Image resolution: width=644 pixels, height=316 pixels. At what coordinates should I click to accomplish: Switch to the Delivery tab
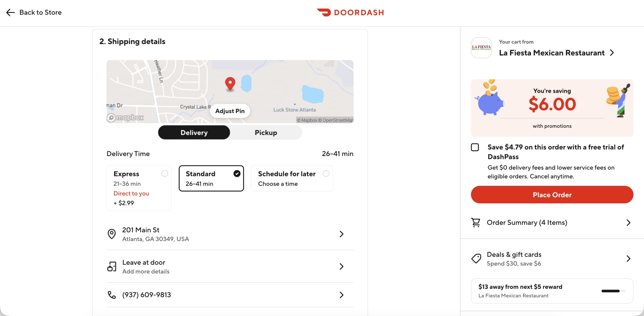[194, 133]
